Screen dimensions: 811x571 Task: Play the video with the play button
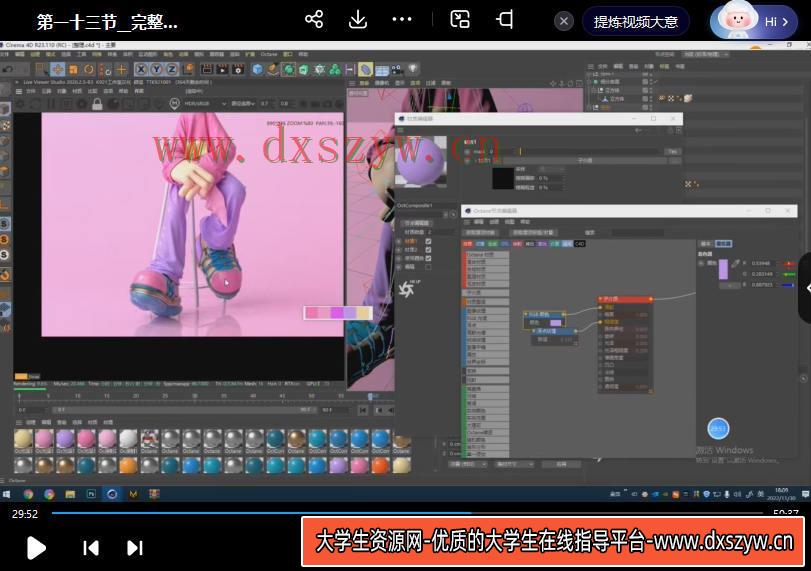[36, 548]
